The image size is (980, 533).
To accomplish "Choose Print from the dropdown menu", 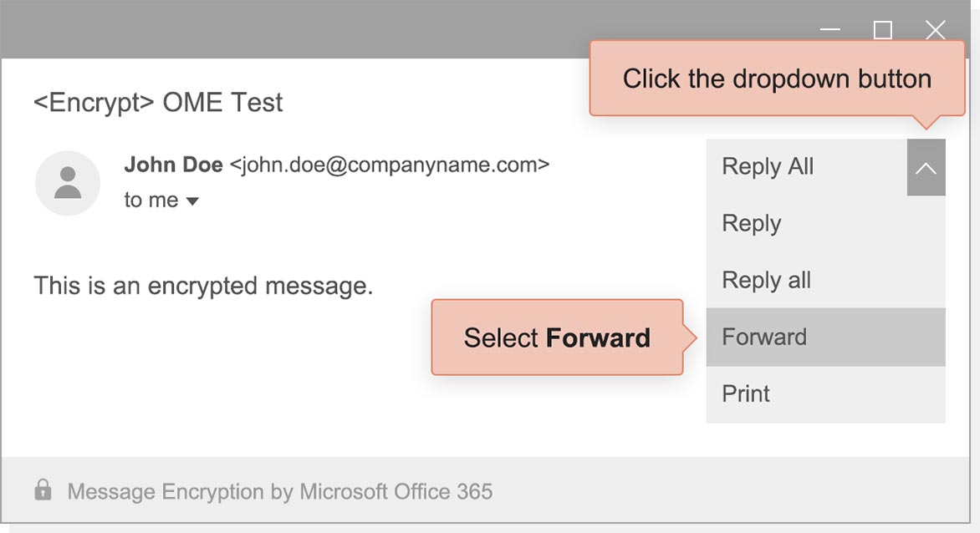I will (745, 394).
